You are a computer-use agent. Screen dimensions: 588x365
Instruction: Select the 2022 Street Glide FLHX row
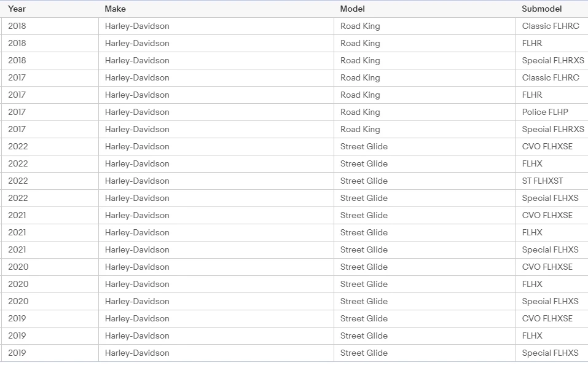coord(294,163)
